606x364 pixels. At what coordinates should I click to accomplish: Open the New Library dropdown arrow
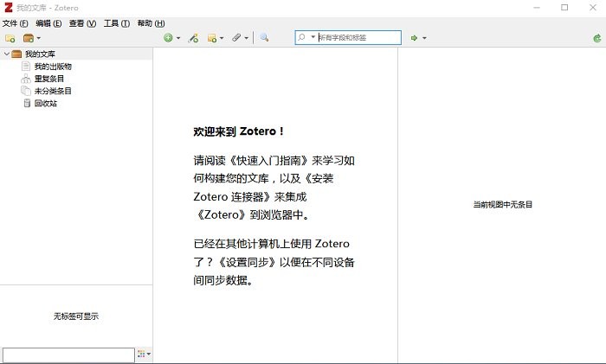[x=38, y=38]
